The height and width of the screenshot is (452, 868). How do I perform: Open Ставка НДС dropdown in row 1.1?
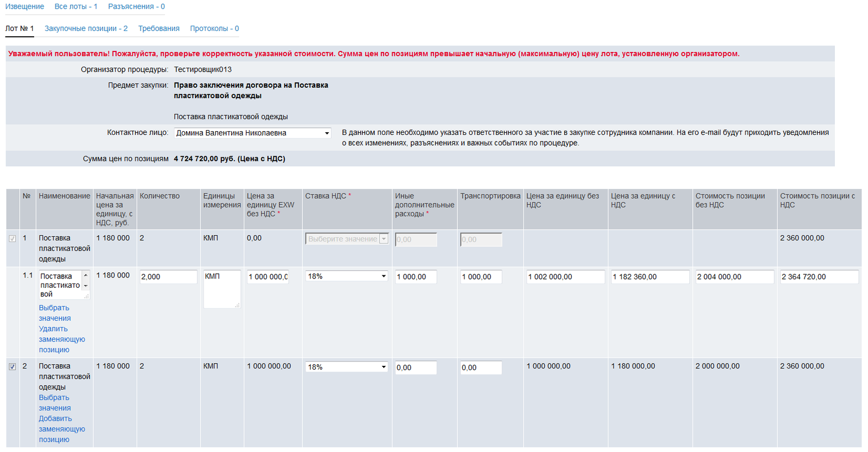pos(347,276)
